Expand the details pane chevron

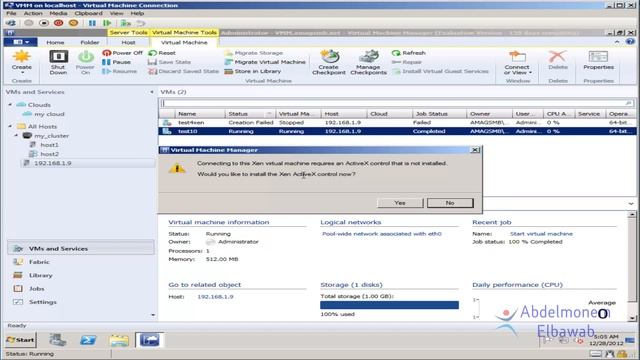tap(631, 203)
